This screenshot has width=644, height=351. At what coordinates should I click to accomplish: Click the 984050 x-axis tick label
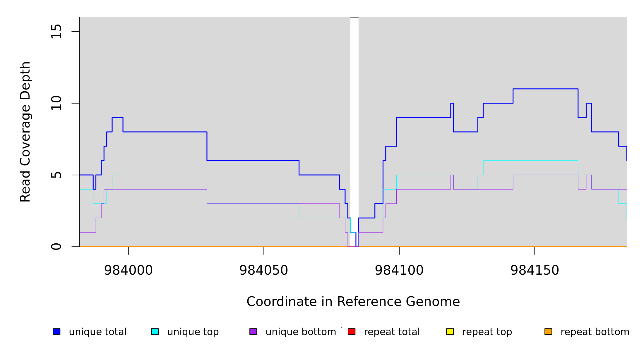(x=264, y=270)
